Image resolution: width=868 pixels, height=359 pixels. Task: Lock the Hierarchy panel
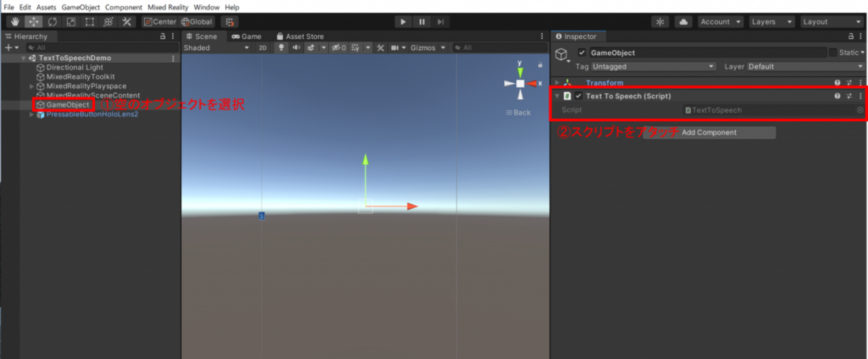[x=163, y=37]
